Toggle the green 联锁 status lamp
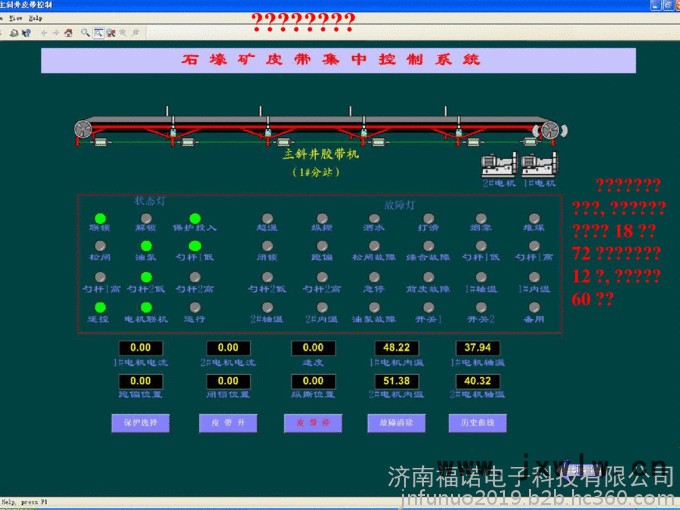The height and width of the screenshot is (510, 680). (x=100, y=218)
